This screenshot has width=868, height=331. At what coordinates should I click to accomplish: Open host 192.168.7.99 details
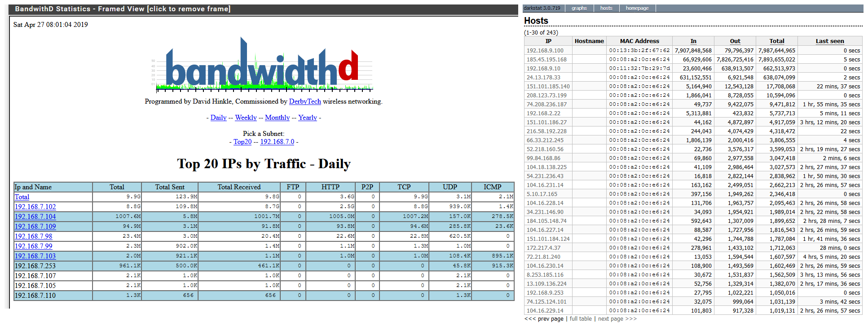point(34,246)
